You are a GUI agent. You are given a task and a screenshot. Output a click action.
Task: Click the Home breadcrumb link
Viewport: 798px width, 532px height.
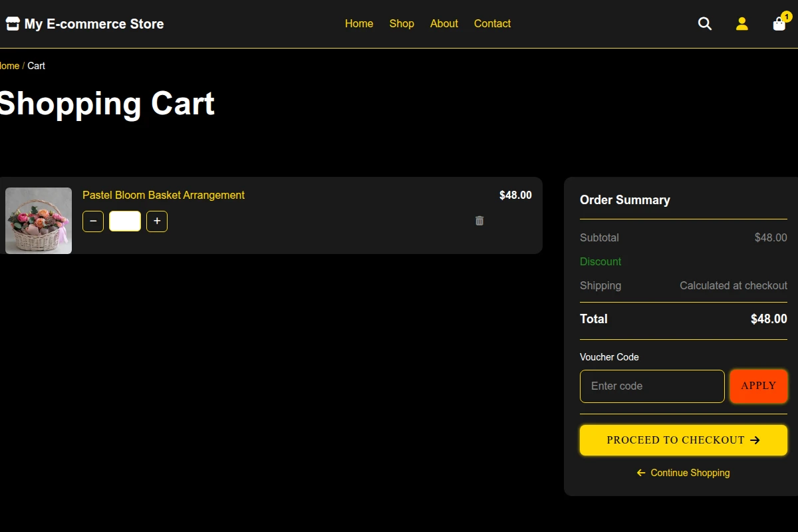tap(9, 66)
